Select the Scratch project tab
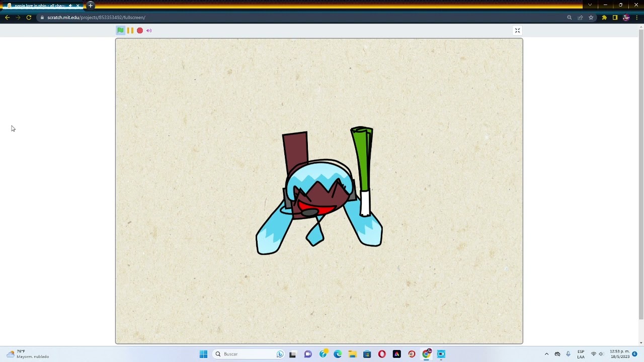This screenshot has height=362, width=644. (39, 6)
